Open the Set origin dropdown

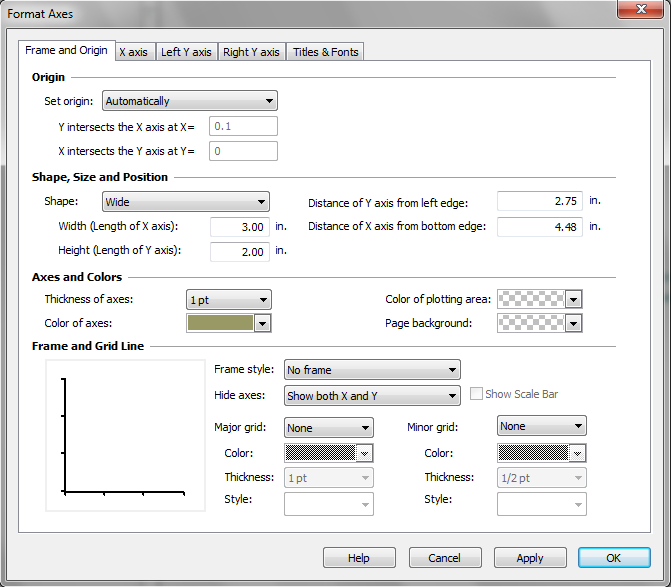(x=190, y=101)
